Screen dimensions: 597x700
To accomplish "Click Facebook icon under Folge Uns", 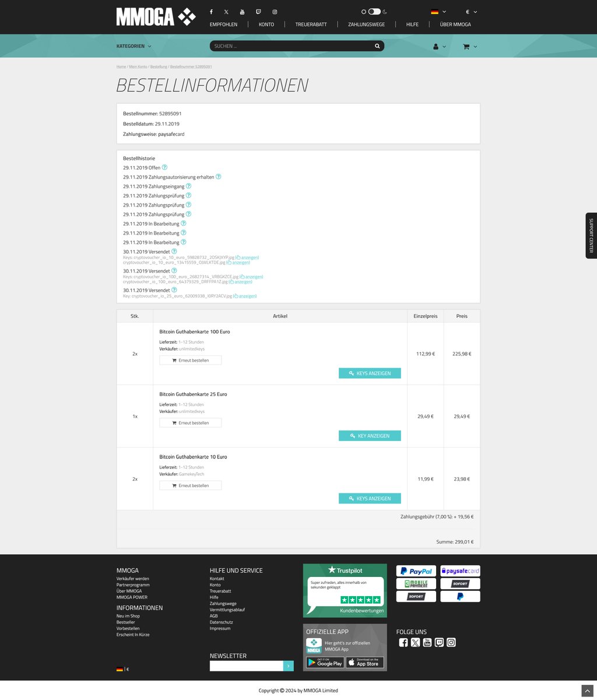I will (x=403, y=642).
